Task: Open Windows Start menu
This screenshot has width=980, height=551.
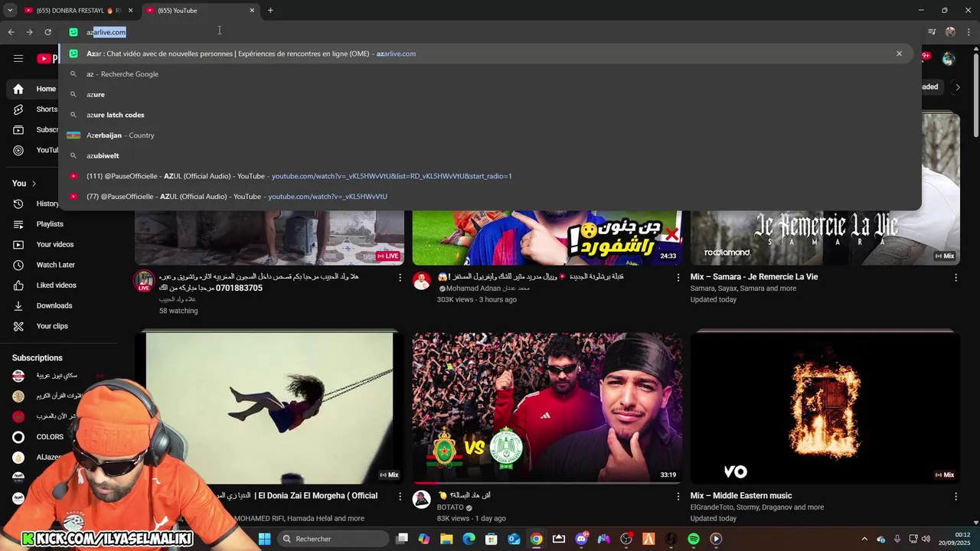Action: tap(264, 539)
